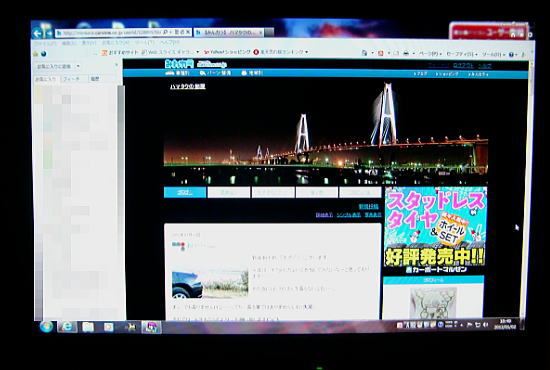Click the car photo thumbnail in the blog post
The height and width of the screenshot is (370, 550).
pos(210,284)
